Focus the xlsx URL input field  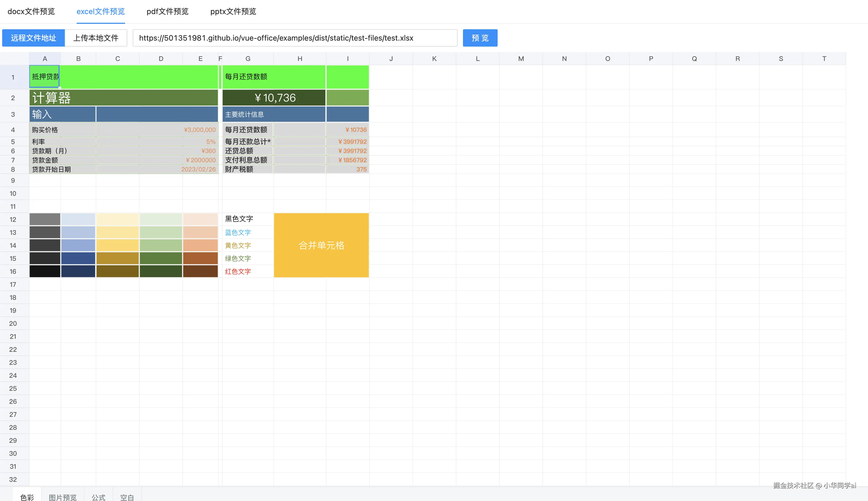pos(295,38)
